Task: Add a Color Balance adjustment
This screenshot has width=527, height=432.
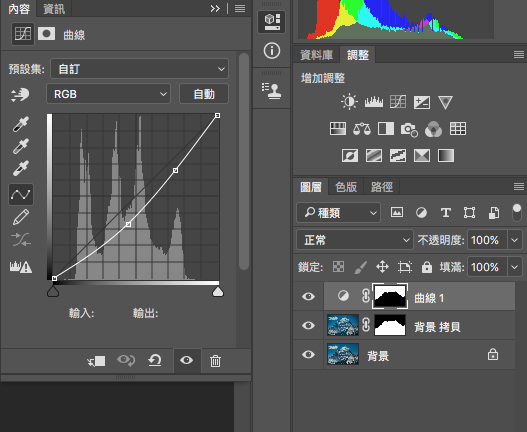Action: 362,129
